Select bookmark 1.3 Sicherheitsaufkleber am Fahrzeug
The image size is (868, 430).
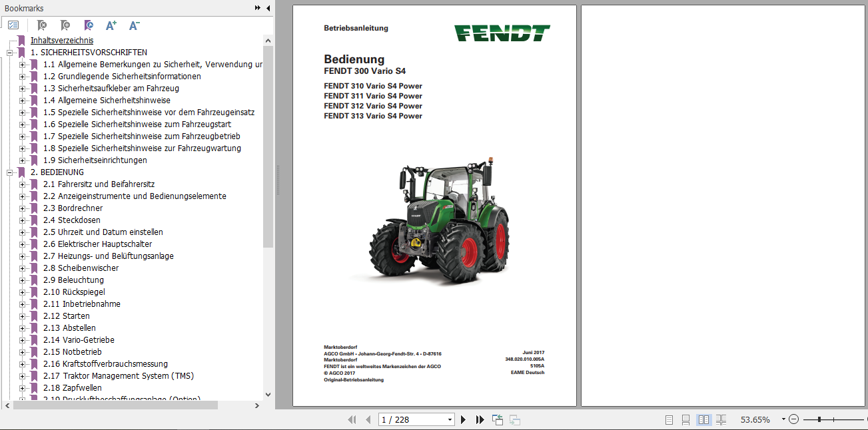coord(111,88)
